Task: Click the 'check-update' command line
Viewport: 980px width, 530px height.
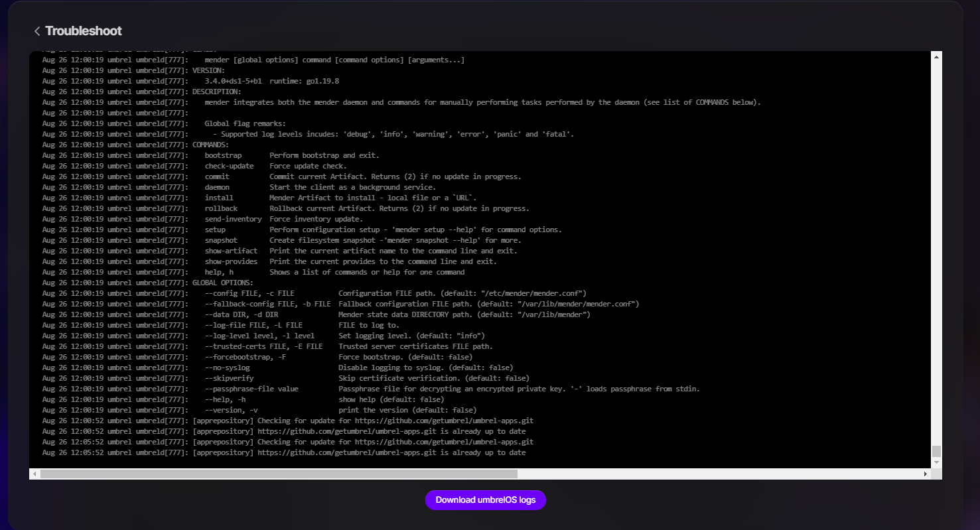Action: (194, 166)
